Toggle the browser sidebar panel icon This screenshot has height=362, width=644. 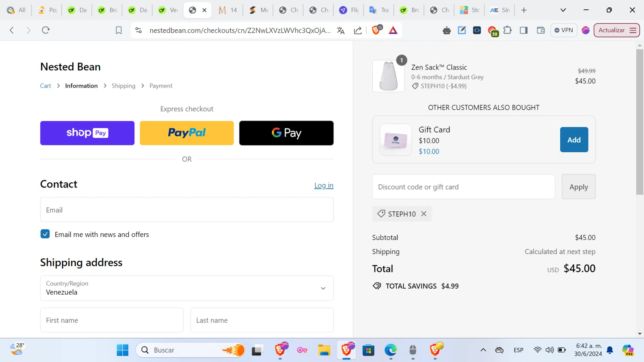point(524,30)
